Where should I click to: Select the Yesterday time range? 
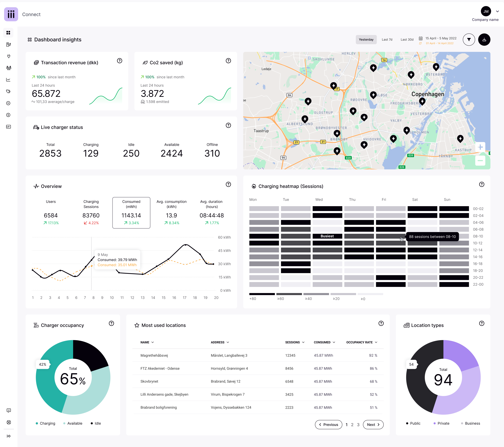coord(366,40)
